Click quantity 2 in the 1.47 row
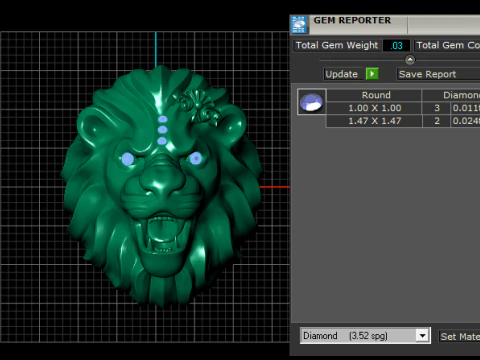 [x=437, y=121]
